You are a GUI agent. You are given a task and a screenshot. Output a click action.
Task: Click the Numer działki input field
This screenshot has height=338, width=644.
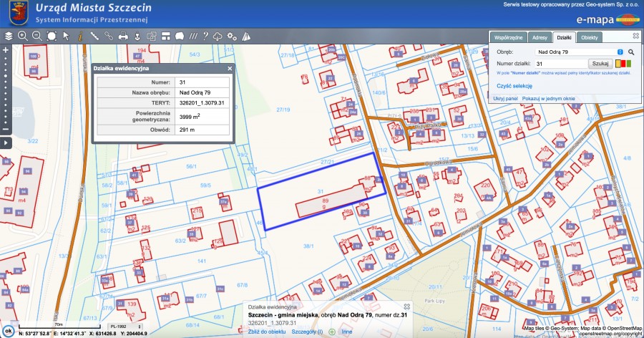[560, 64]
